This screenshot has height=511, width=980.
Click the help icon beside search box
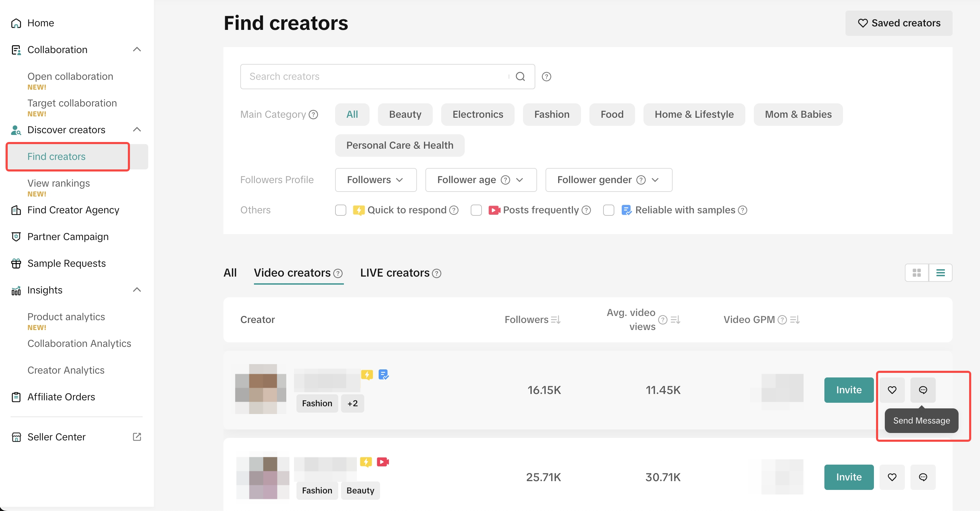tap(546, 77)
